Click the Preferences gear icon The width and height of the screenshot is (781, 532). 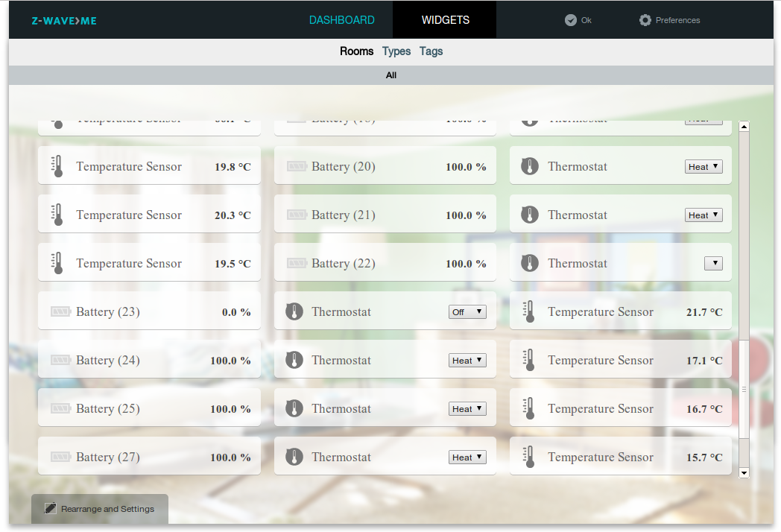[645, 20]
